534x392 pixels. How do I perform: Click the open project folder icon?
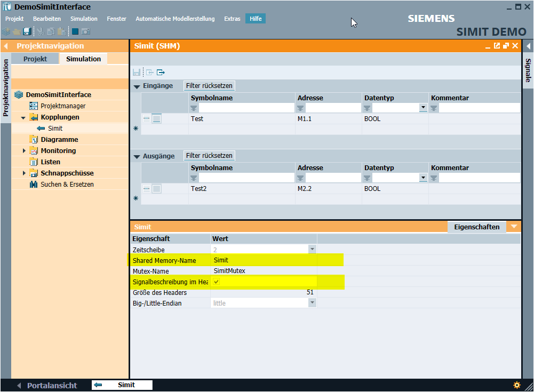tap(17, 31)
